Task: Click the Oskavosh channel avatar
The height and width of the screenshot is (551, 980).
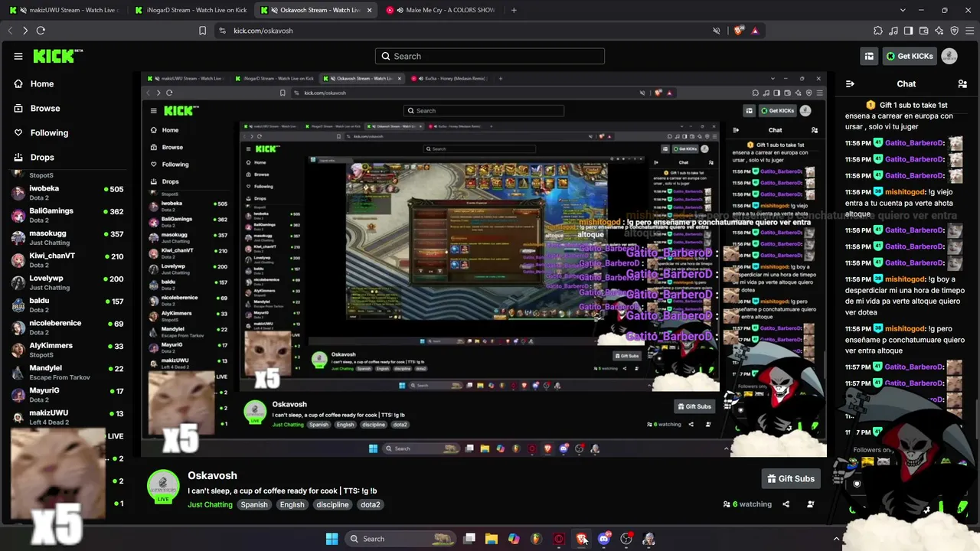Action: point(162,486)
